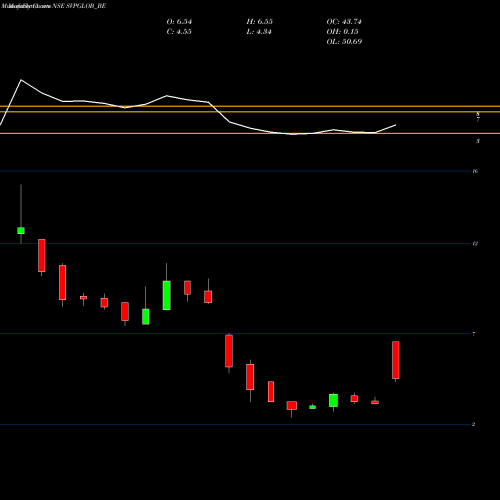The height and width of the screenshot is (500, 500).
Task: Click the first green candle with long wick
Action: [x=21, y=230]
